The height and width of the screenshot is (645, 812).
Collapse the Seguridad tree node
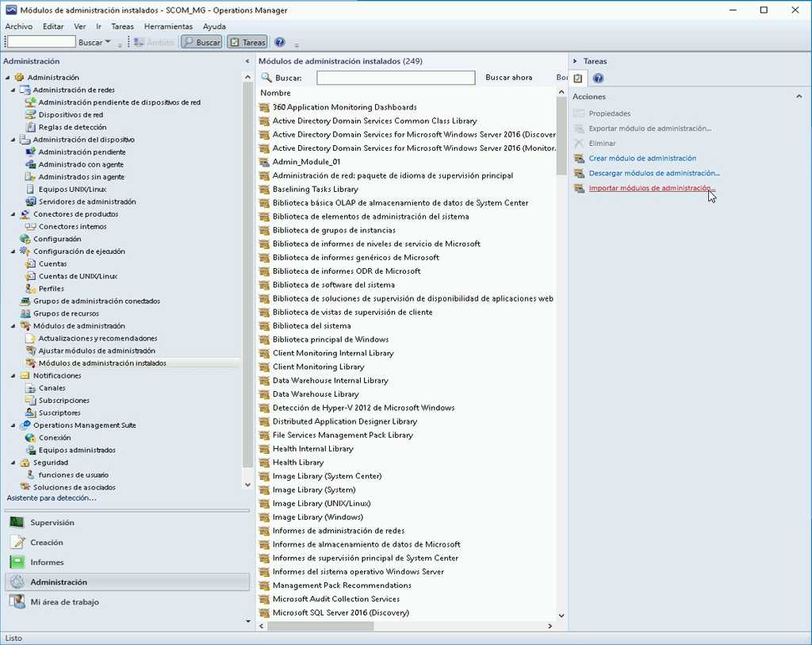tap(13, 463)
